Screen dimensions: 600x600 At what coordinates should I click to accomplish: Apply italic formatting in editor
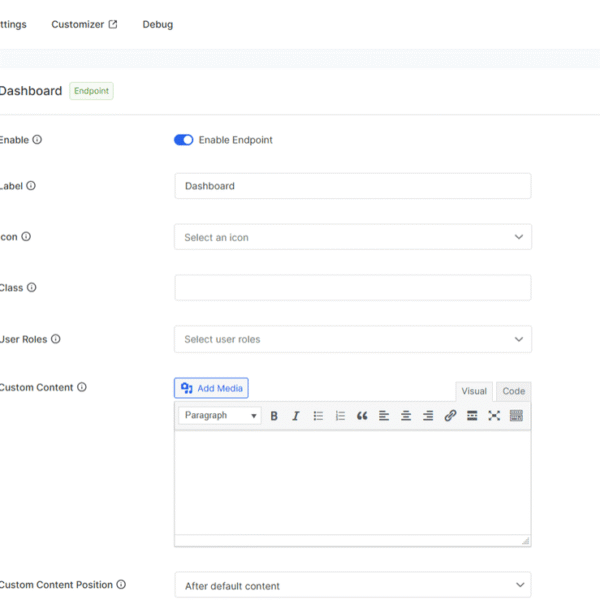tap(296, 416)
